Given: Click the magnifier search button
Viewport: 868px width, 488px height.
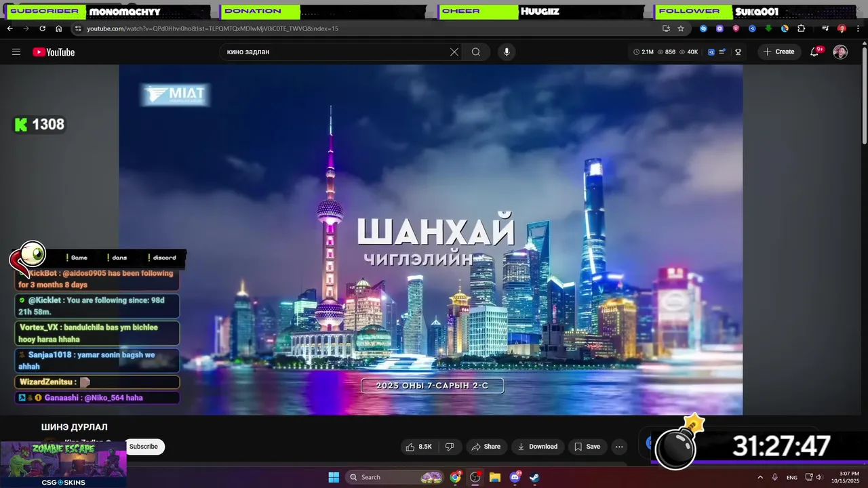Looking at the screenshot, I should click(476, 52).
